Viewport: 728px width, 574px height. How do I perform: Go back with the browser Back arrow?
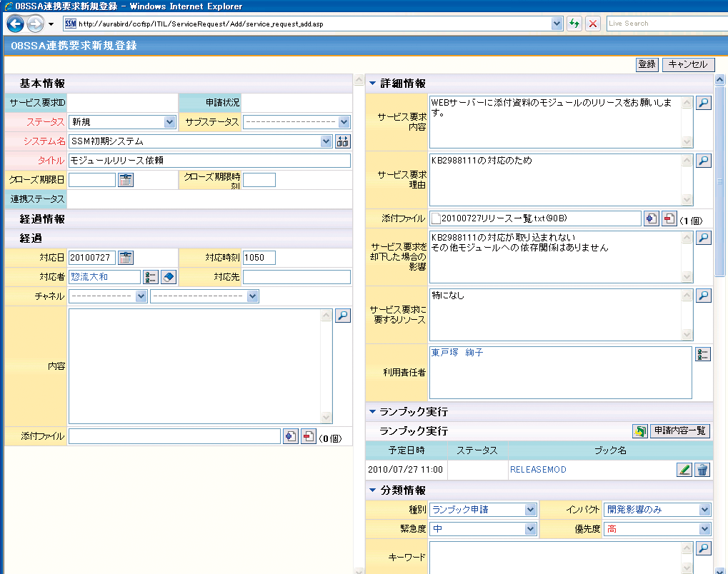pos(15,24)
